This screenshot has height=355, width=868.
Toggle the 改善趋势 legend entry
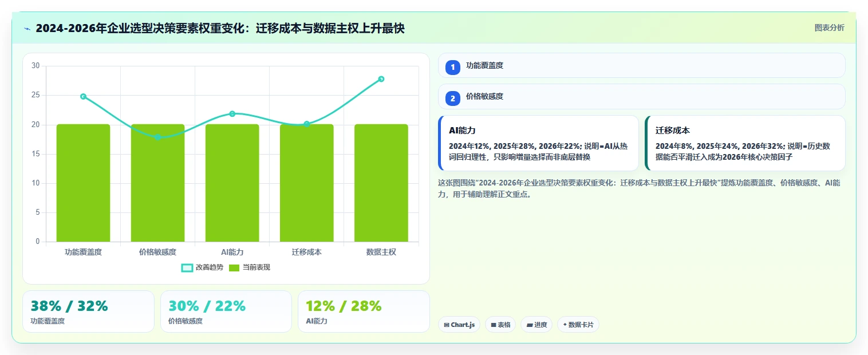pyautogui.click(x=202, y=267)
